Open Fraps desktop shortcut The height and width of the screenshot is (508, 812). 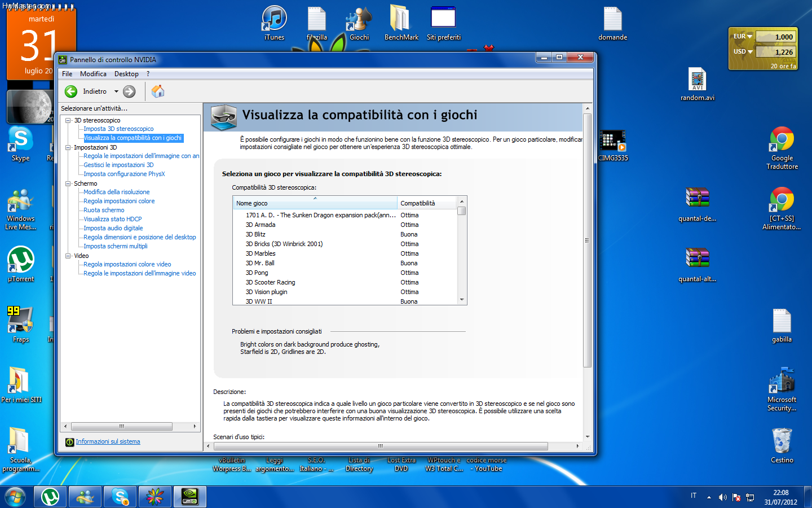[x=21, y=325]
